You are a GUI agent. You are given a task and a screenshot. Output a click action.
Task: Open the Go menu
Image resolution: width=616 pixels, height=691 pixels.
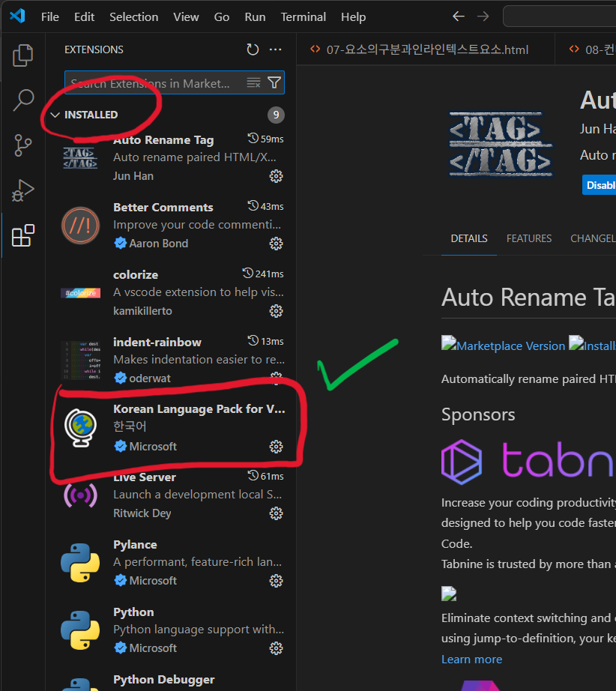[x=222, y=16]
